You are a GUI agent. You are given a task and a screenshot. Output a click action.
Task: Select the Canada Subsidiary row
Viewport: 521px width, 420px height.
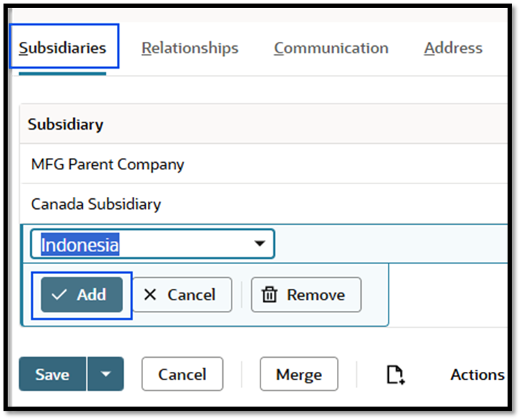coord(96,204)
